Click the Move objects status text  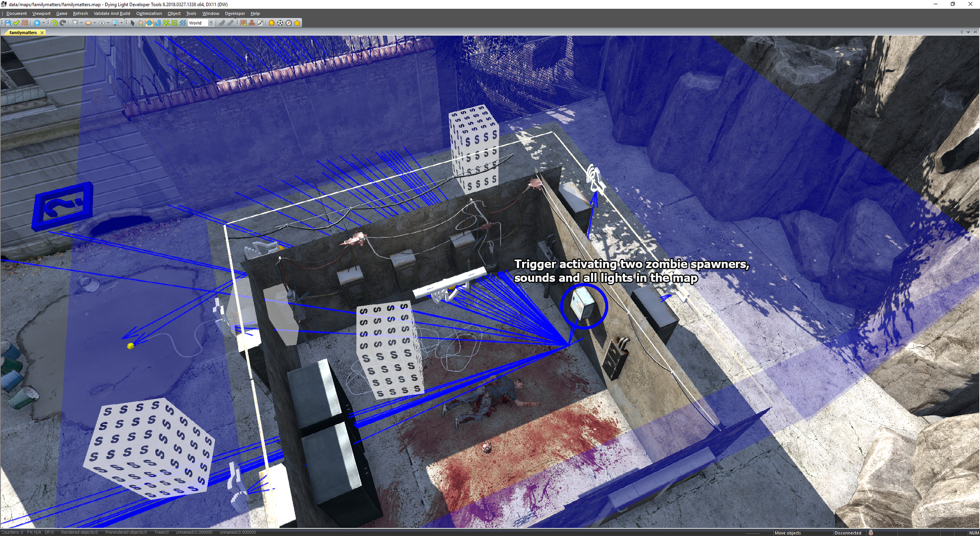pyautogui.click(x=788, y=533)
